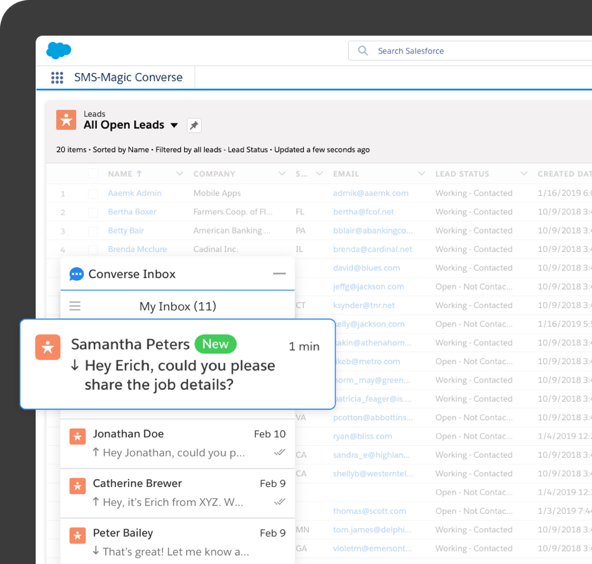Click Catherine Brewer lead avatar icon
This screenshot has width=592, height=564.
point(77,486)
